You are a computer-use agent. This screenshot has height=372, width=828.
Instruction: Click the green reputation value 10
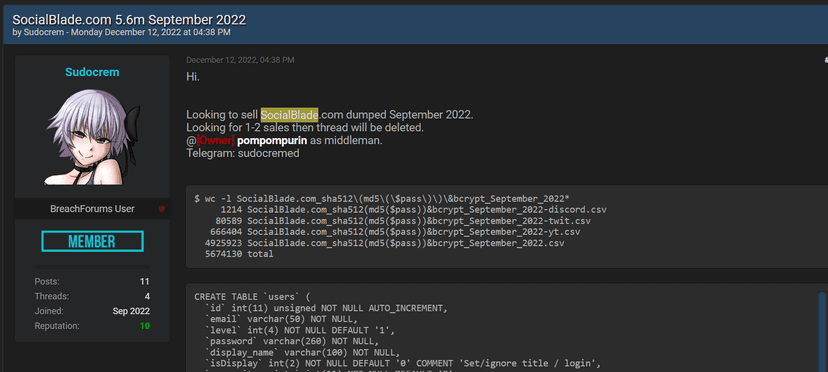(145, 326)
